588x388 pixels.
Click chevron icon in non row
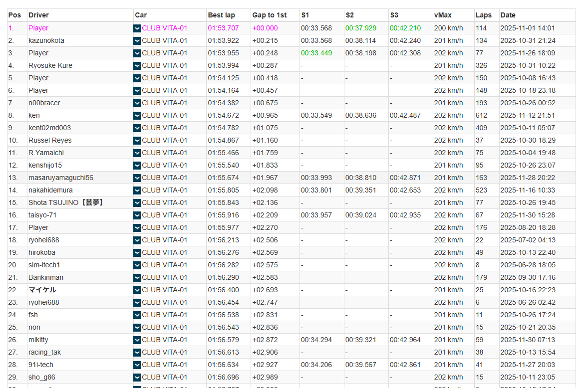(x=137, y=328)
